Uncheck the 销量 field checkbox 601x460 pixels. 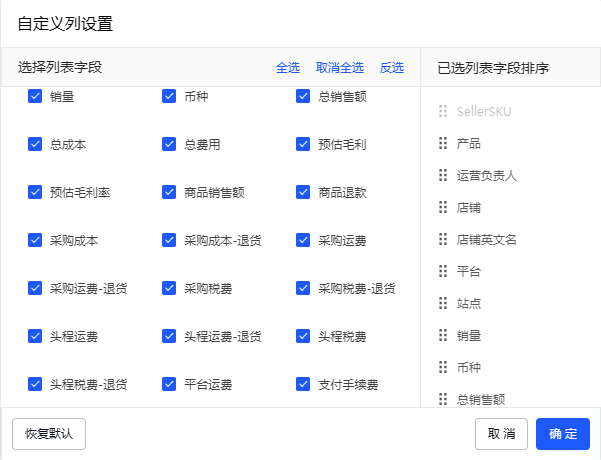point(35,96)
